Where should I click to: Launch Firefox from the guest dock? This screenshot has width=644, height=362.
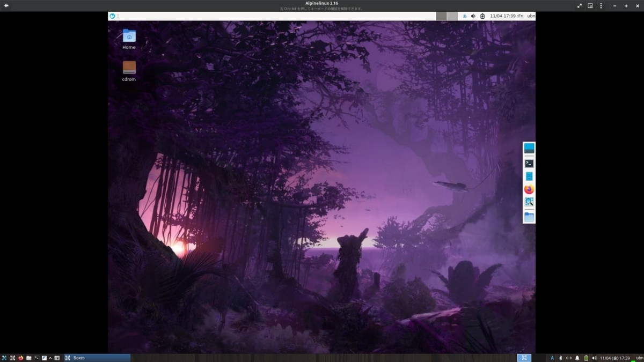pyautogui.click(x=529, y=189)
